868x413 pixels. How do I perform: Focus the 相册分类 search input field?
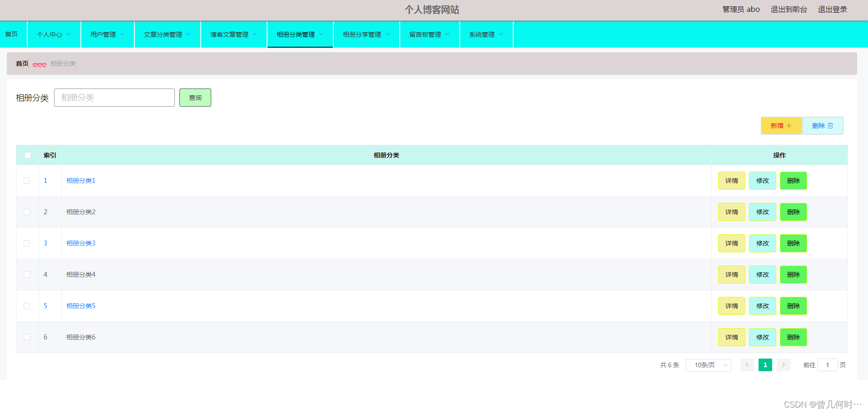point(114,98)
